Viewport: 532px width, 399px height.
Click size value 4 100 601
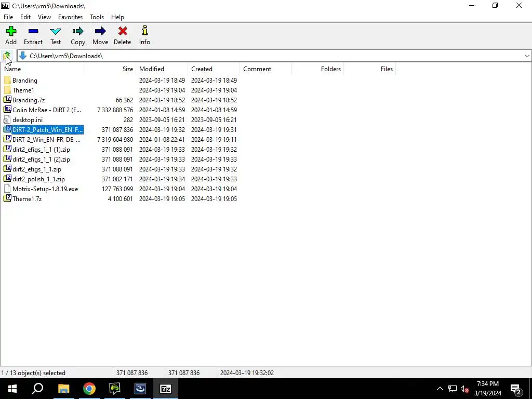120,199
